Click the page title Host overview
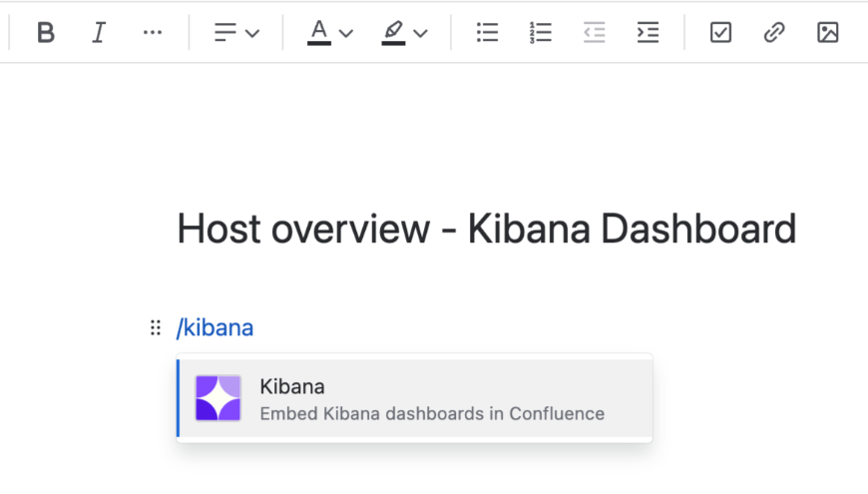 point(487,229)
